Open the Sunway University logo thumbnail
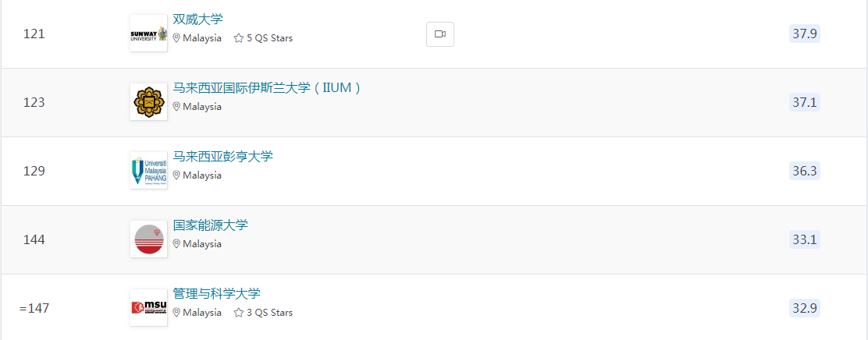The width and height of the screenshot is (868, 340). click(149, 34)
